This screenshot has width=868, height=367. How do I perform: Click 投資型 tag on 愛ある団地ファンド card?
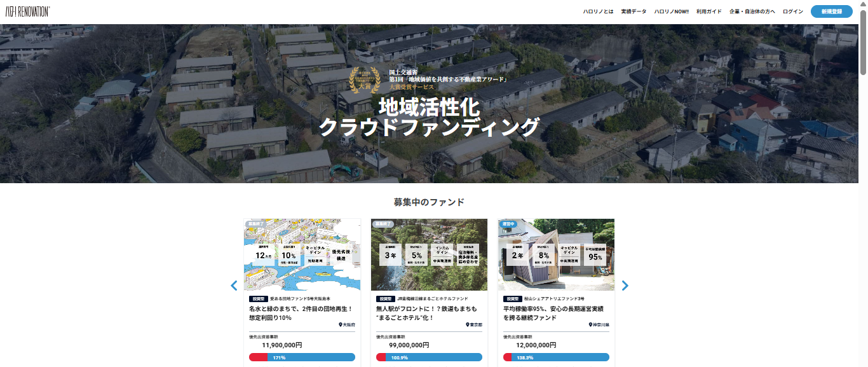[x=258, y=298]
